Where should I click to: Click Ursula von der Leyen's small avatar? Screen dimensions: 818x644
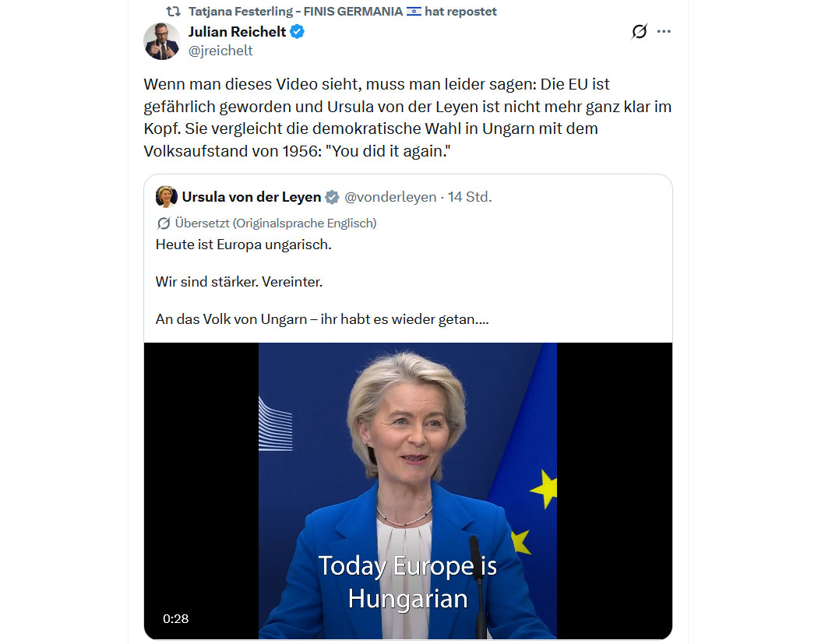point(167,196)
